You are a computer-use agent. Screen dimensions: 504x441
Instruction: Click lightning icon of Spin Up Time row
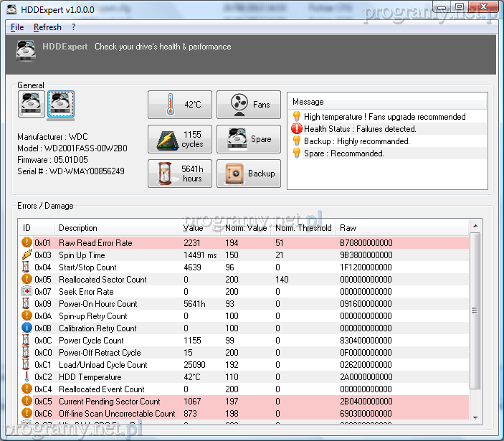point(27,255)
